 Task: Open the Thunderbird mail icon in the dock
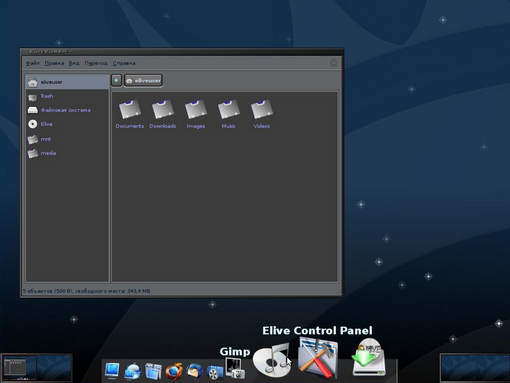point(194,371)
